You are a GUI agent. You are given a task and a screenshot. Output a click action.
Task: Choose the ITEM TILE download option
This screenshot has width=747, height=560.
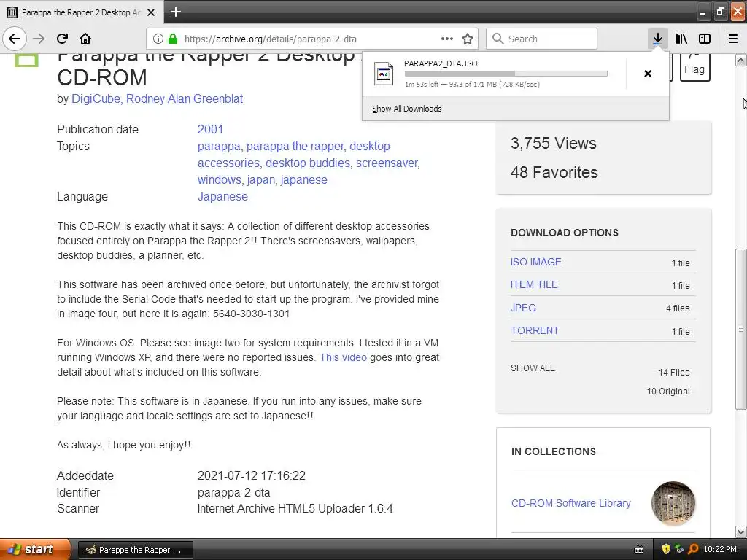tap(534, 285)
